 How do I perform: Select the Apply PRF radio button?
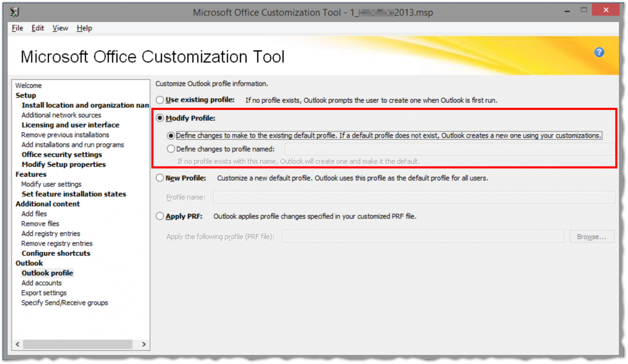[160, 216]
